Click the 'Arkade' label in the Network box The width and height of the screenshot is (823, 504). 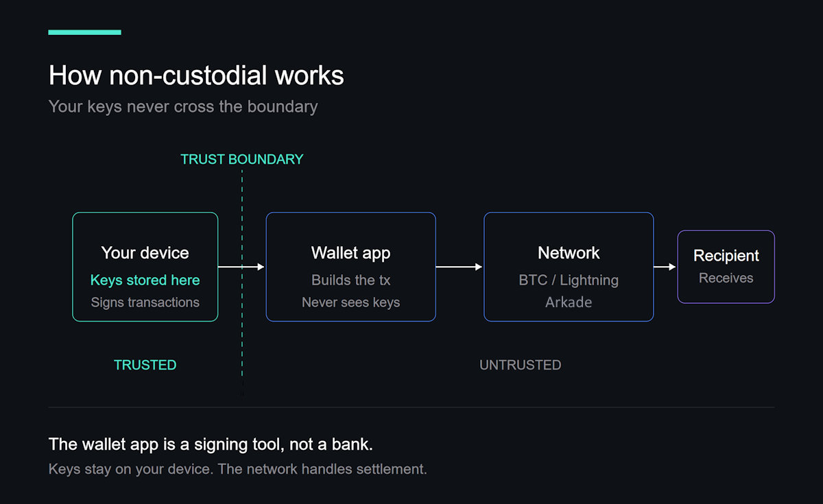569,302
